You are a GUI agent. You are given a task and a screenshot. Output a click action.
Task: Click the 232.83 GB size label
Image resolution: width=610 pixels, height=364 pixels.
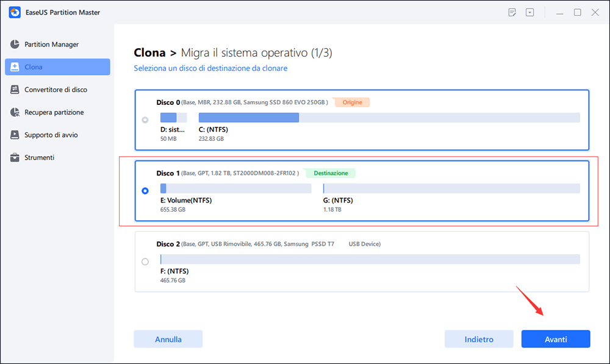pos(211,139)
